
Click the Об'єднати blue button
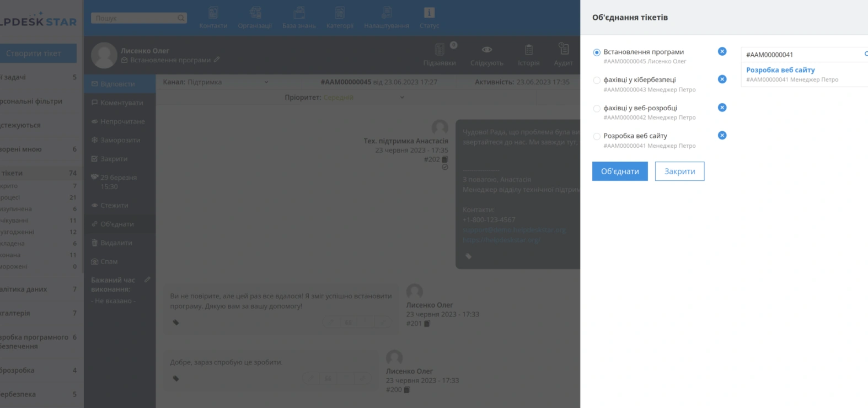[x=620, y=171]
